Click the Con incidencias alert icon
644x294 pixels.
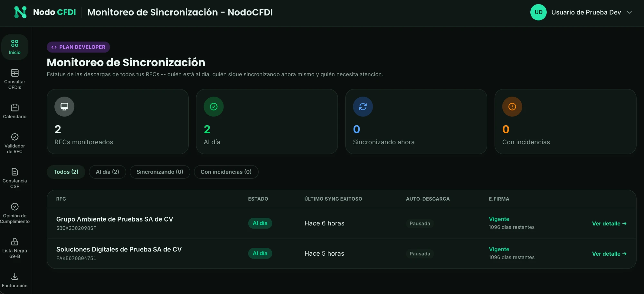(512, 107)
